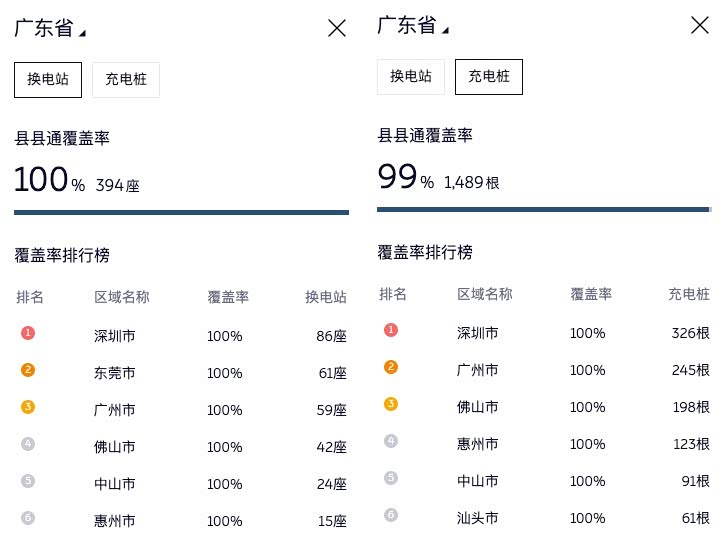Select the 充电桩 tab in right panel

pos(489,77)
